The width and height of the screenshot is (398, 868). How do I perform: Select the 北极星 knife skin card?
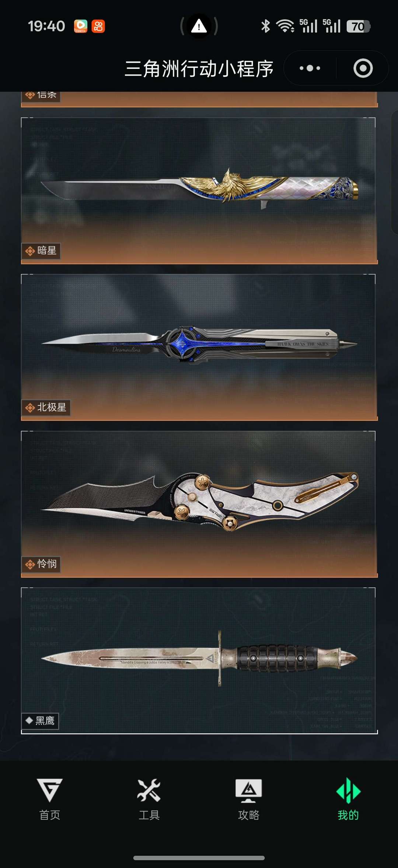[199, 347]
